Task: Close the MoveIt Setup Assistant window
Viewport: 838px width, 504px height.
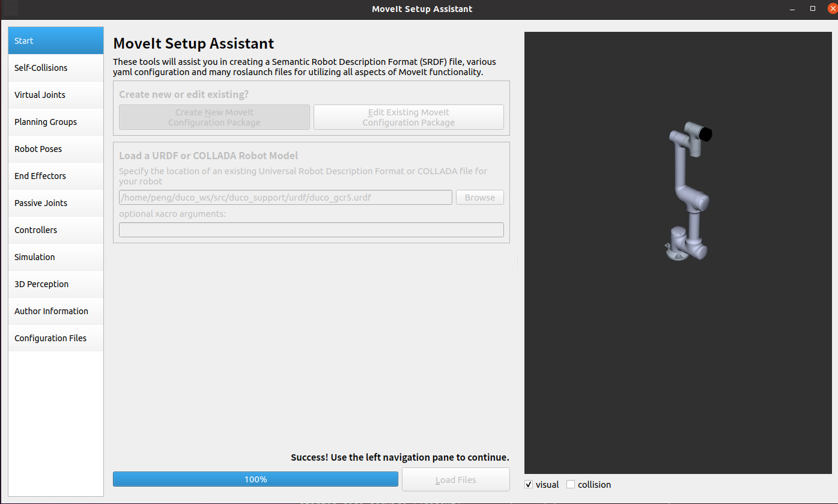Action: pyautogui.click(x=832, y=8)
